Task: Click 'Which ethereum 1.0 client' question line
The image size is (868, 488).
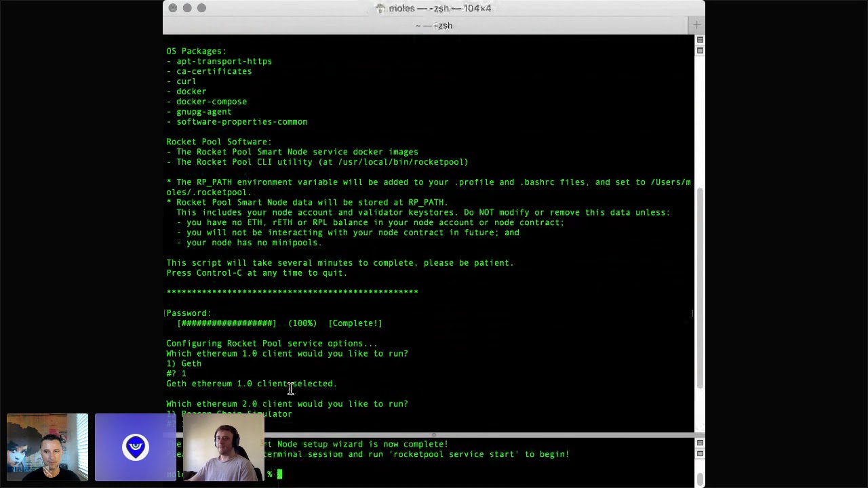Action: coord(287,354)
